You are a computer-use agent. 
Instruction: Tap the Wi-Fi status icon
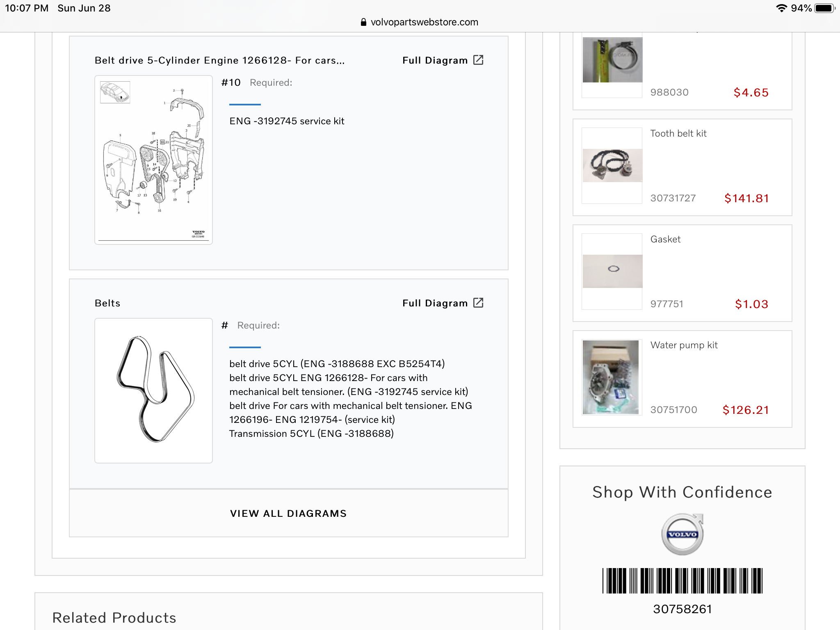tap(781, 8)
